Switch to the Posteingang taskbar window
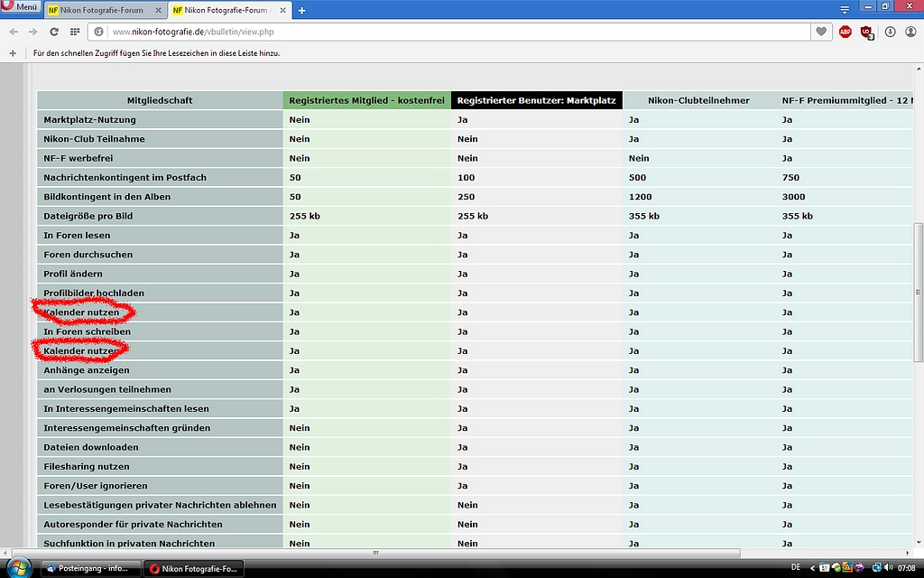The width and height of the screenshot is (924, 578). click(91, 569)
